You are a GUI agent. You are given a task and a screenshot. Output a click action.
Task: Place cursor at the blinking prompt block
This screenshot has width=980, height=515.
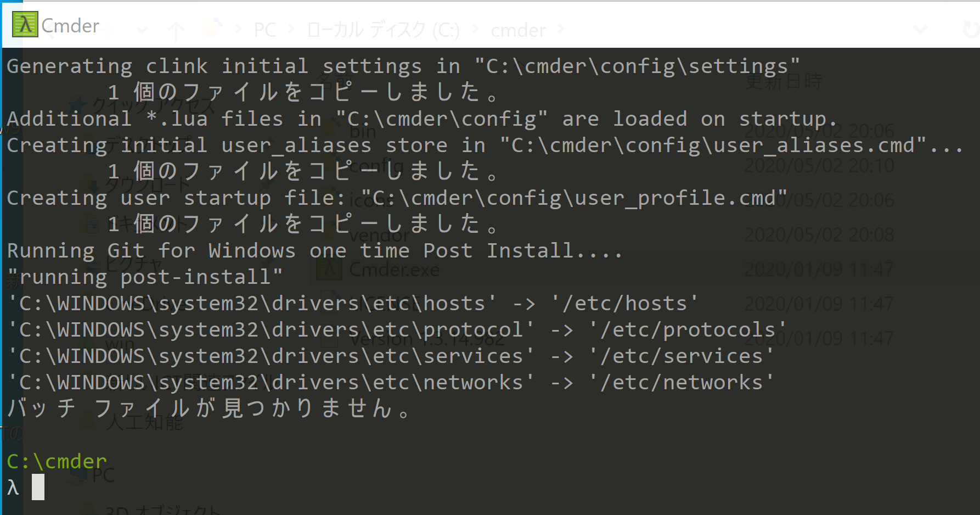click(x=38, y=487)
